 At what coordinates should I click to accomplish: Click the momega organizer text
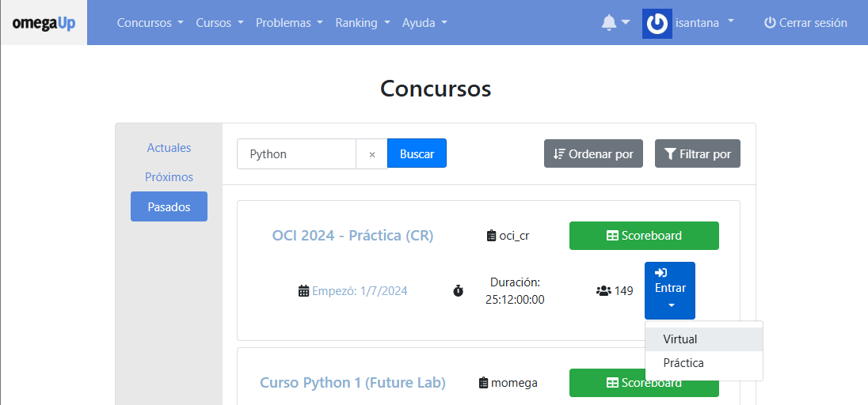tap(514, 383)
